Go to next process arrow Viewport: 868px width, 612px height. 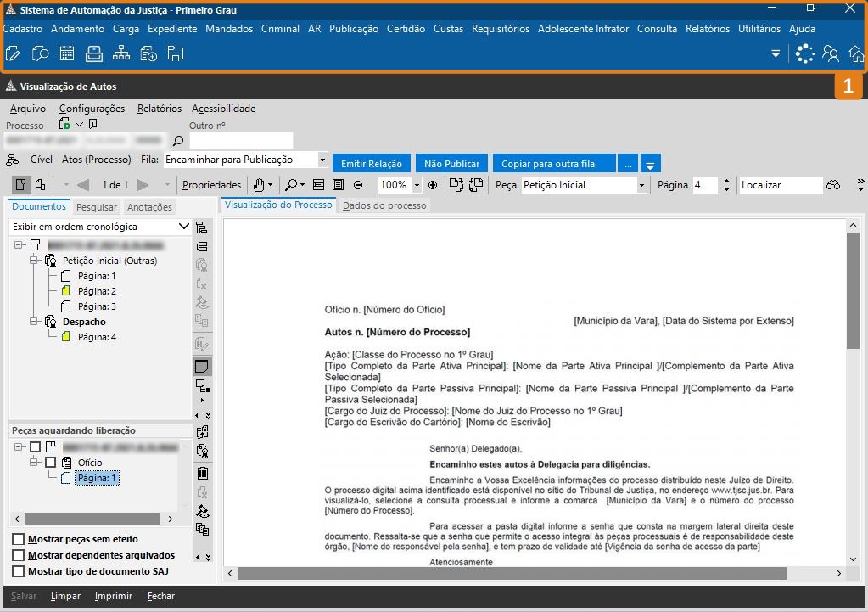(143, 184)
